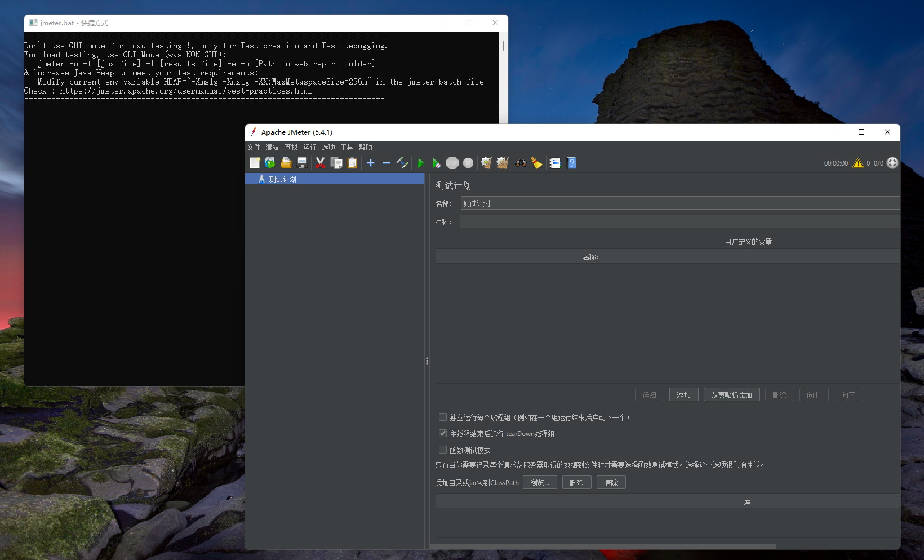Click the Open file folder icon
The width and height of the screenshot is (924, 560).
(286, 163)
